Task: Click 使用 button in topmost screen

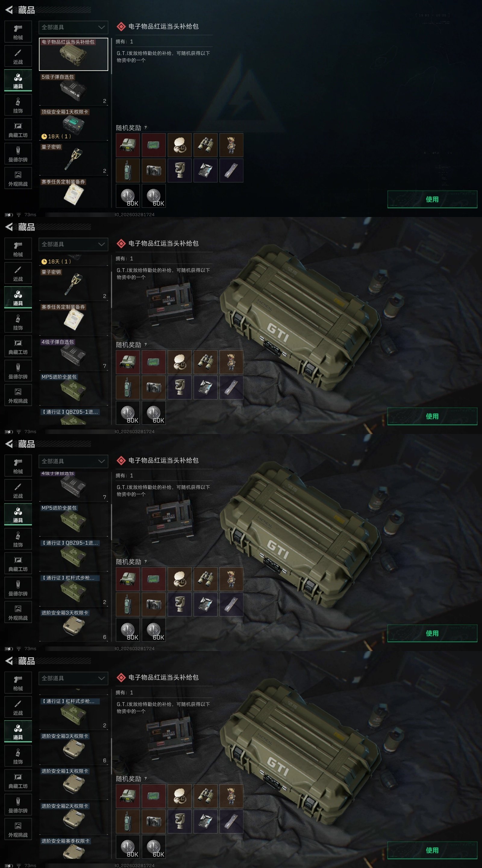Action: point(432,199)
